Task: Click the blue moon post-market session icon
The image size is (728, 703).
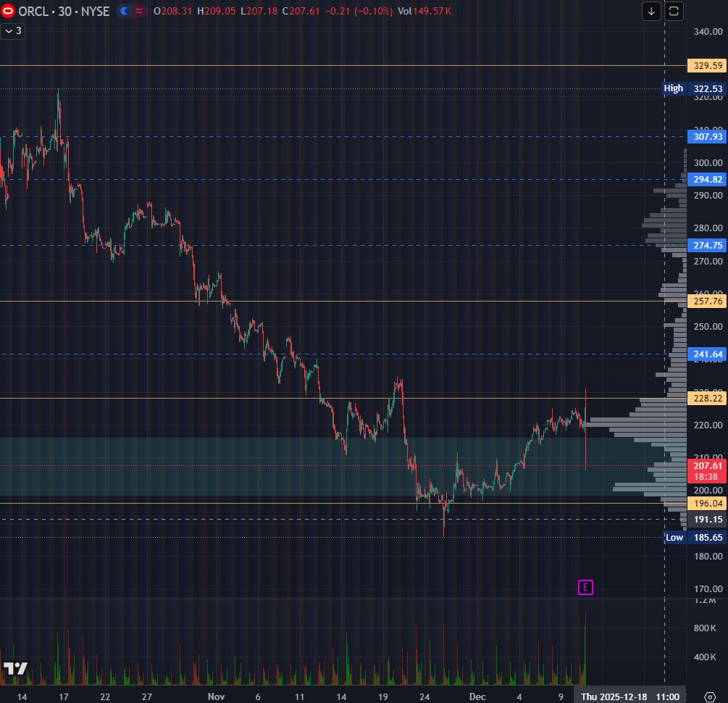Action: coord(124,11)
